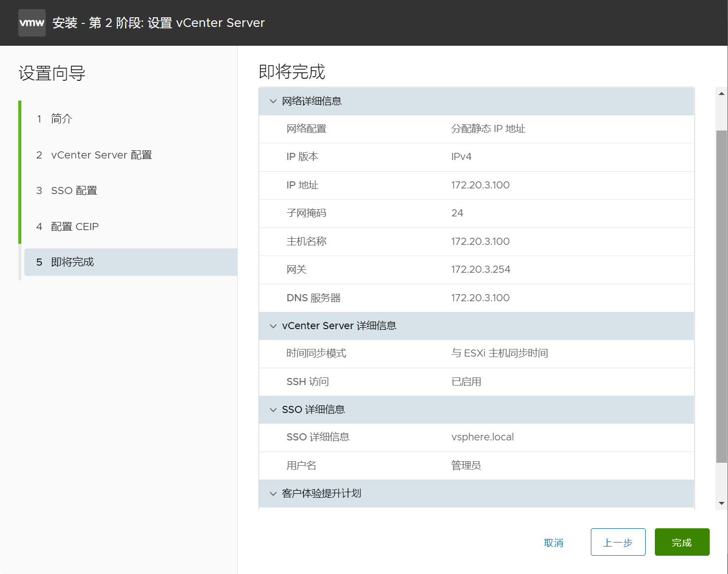Click the 子网掩码 value 24

(457, 213)
